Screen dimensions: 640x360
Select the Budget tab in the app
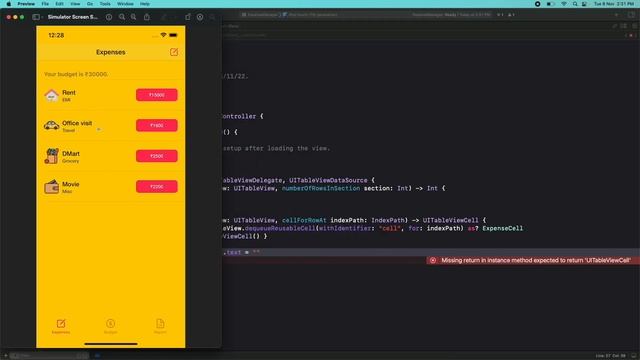(x=110, y=327)
